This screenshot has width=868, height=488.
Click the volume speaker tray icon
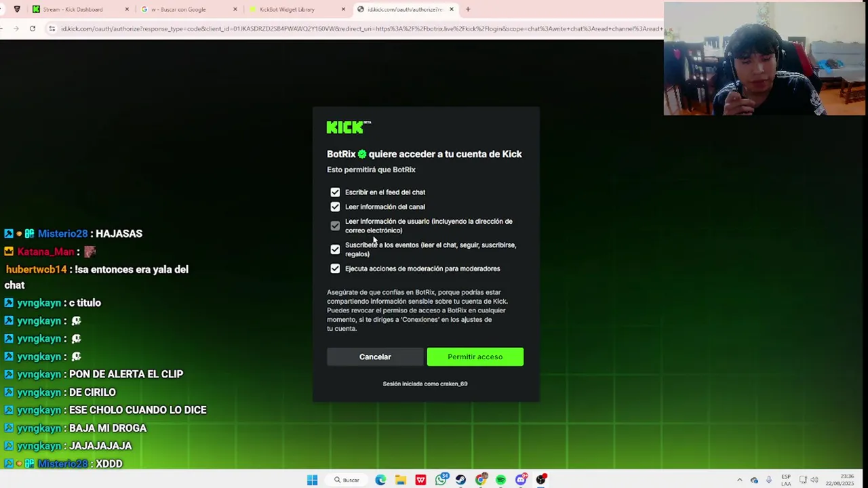coord(816,480)
